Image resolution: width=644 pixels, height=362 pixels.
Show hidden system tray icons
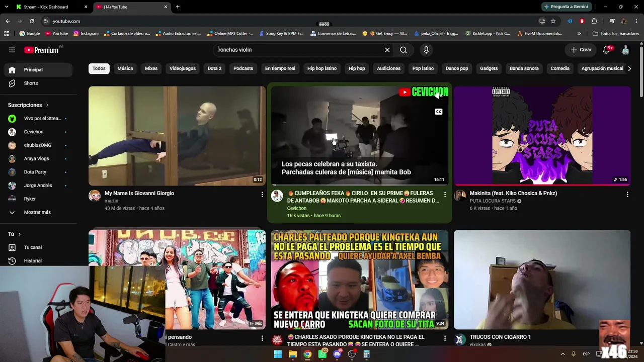562,354
